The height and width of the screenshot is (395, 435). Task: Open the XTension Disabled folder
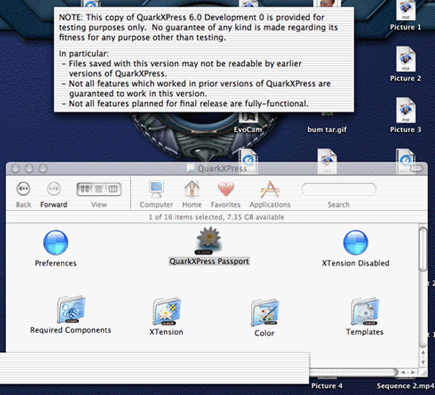click(355, 242)
